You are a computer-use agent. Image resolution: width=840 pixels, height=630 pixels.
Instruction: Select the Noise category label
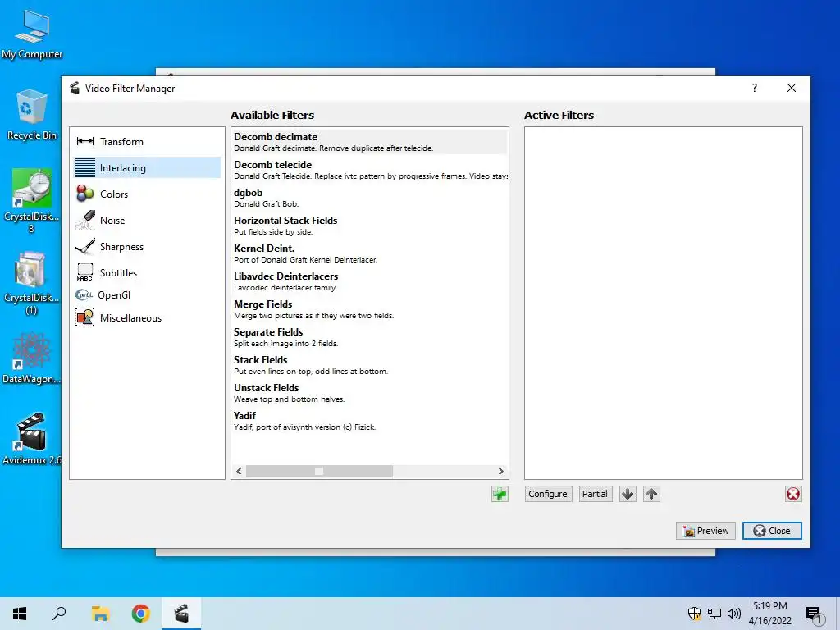tap(112, 220)
